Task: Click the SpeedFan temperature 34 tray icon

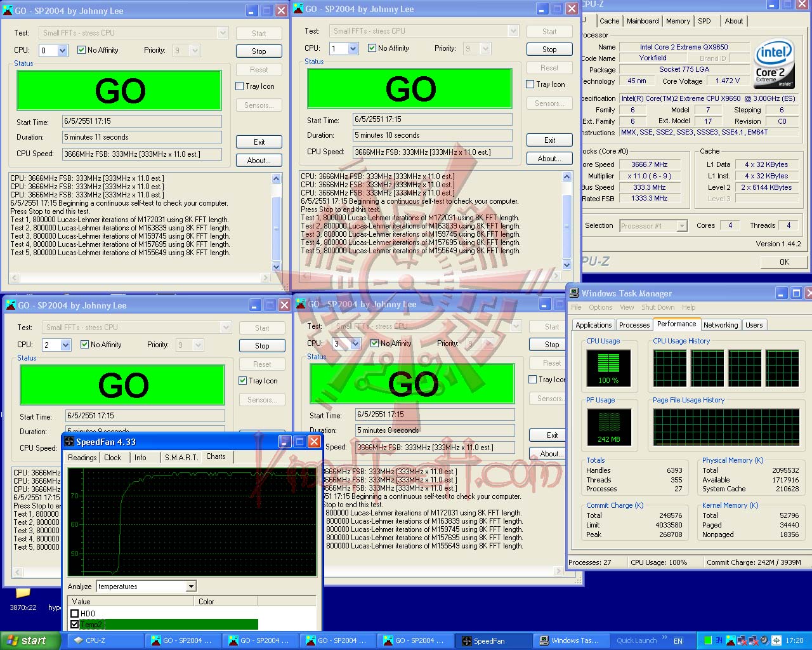Action: pyautogui.click(x=719, y=640)
